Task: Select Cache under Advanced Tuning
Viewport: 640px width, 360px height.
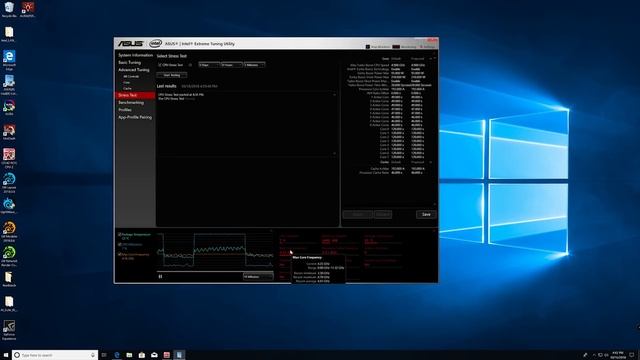Action: click(x=127, y=88)
